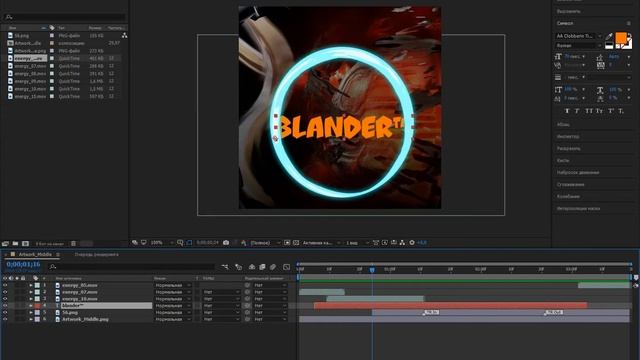Toggle the frame blending icon
The image size is (640, 360).
tap(262, 267)
